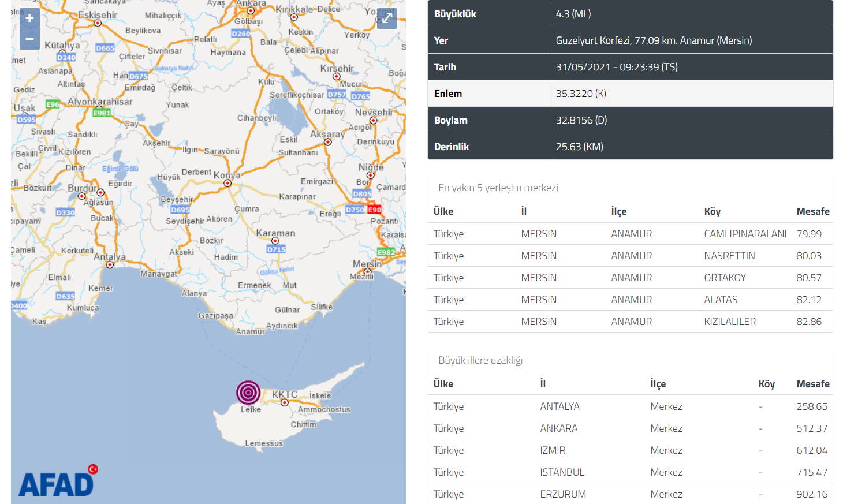Click the Mesafe header in nearest settlements
The width and height of the screenshot is (843, 504).
pyautogui.click(x=812, y=211)
